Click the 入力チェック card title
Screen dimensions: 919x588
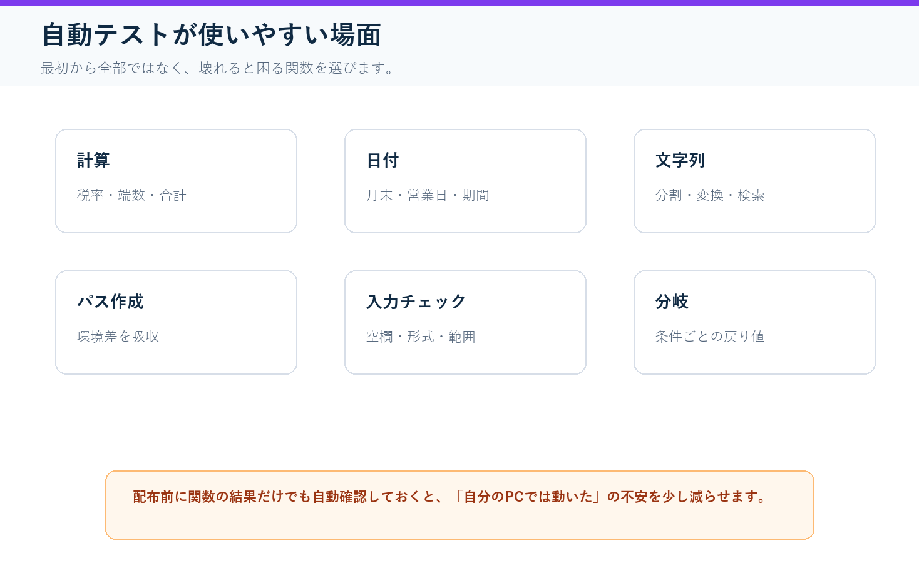coord(416,302)
